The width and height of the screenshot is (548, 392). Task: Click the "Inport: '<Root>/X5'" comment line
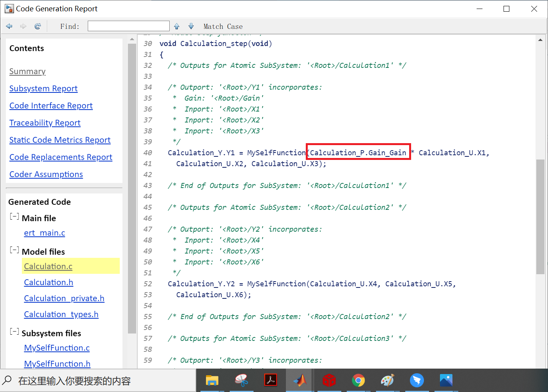(224, 251)
